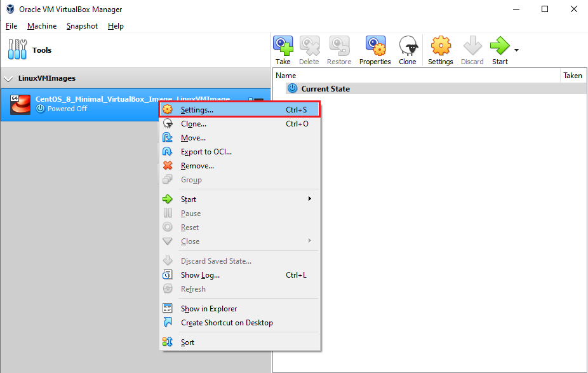Open Settings via the toolbar gear icon

[441, 51]
